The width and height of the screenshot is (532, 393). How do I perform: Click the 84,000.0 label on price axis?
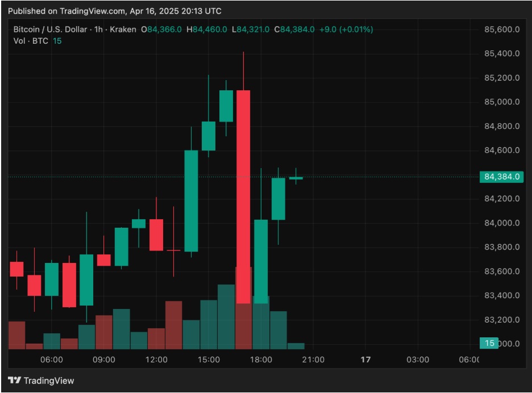coord(501,223)
